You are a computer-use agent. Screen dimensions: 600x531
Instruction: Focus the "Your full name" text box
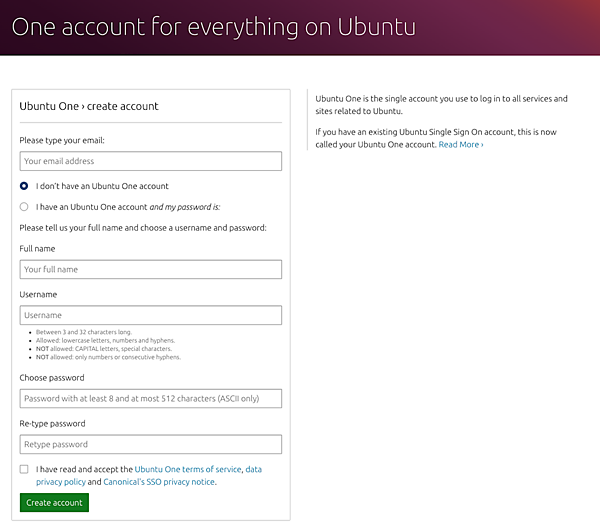[150, 269]
